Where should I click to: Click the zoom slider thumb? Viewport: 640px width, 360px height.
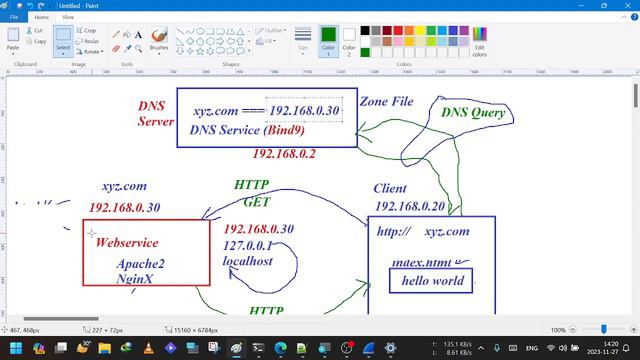click(x=604, y=329)
